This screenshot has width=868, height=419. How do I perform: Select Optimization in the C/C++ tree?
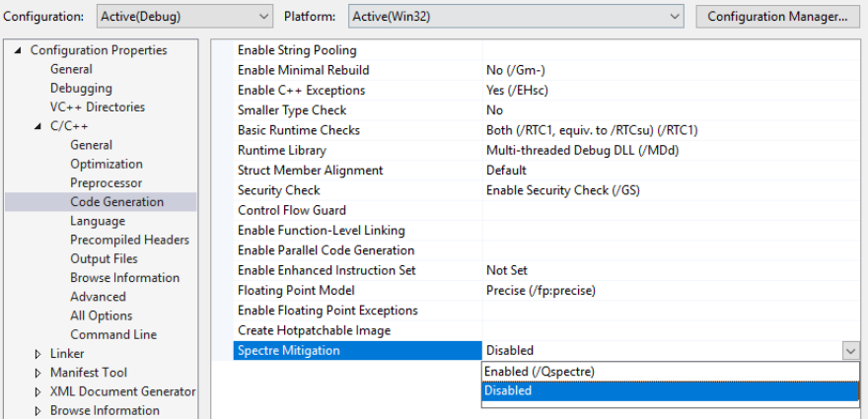click(x=107, y=164)
